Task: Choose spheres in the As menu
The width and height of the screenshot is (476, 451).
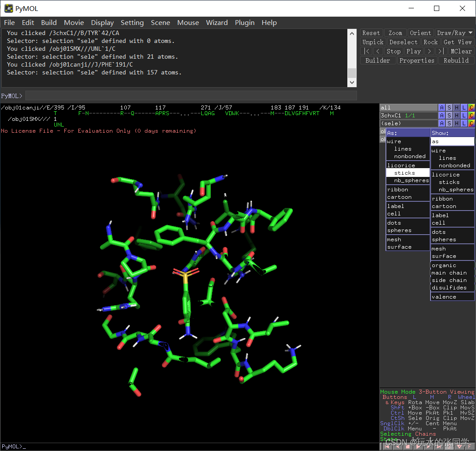Action: click(408, 230)
